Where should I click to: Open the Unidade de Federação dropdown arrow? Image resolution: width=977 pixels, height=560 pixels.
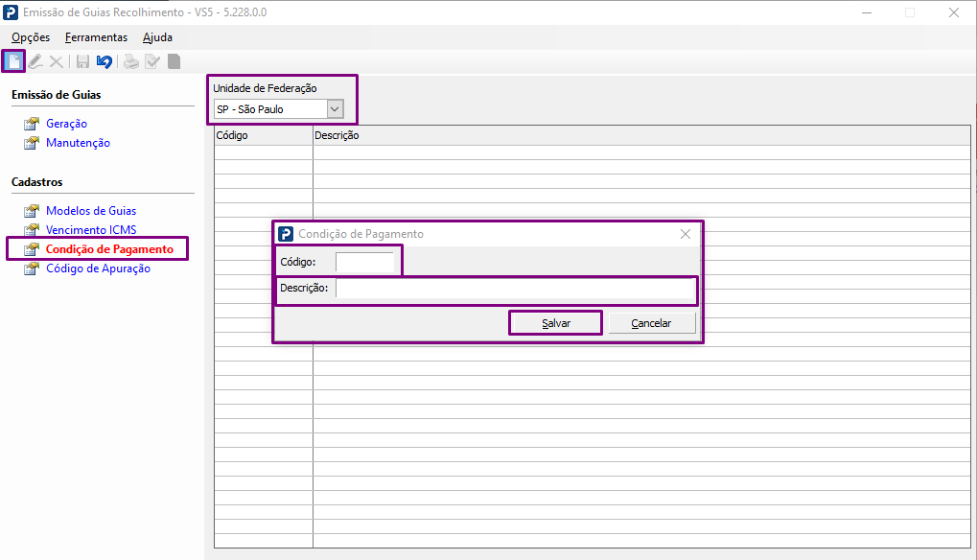(335, 109)
